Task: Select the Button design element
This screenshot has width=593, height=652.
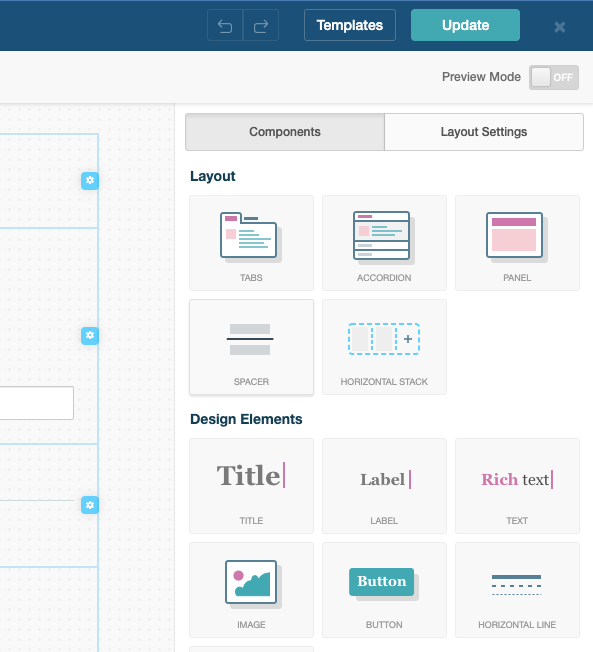Action: click(384, 590)
